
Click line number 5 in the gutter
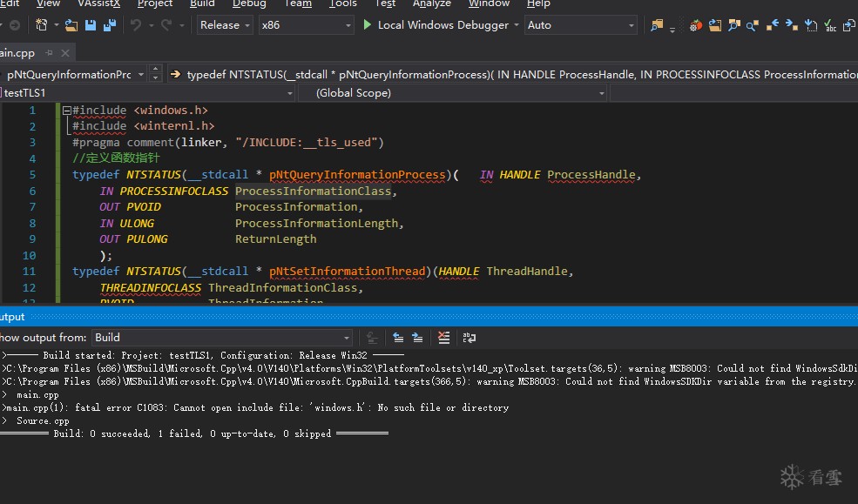pos(32,175)
